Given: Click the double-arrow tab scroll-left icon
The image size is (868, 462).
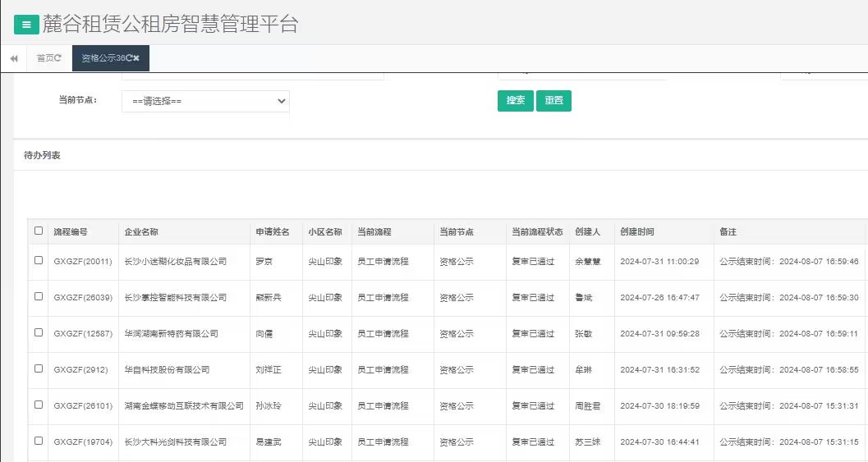Looking at the screenshot, I should (x=14, y=58).
